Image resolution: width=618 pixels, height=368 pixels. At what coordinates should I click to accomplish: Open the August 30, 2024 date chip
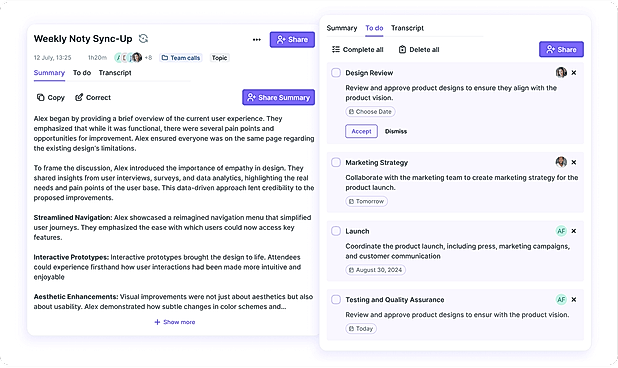click(x=375, y=270)
